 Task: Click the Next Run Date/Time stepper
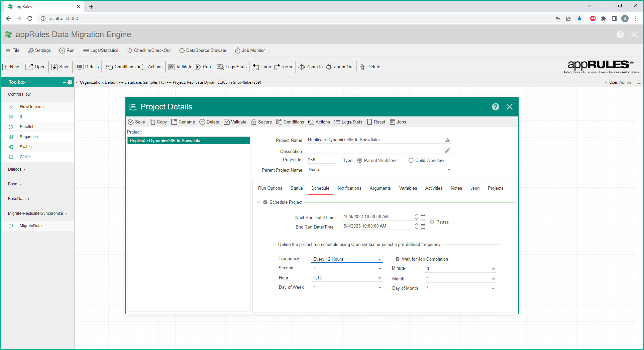(417, 217)
